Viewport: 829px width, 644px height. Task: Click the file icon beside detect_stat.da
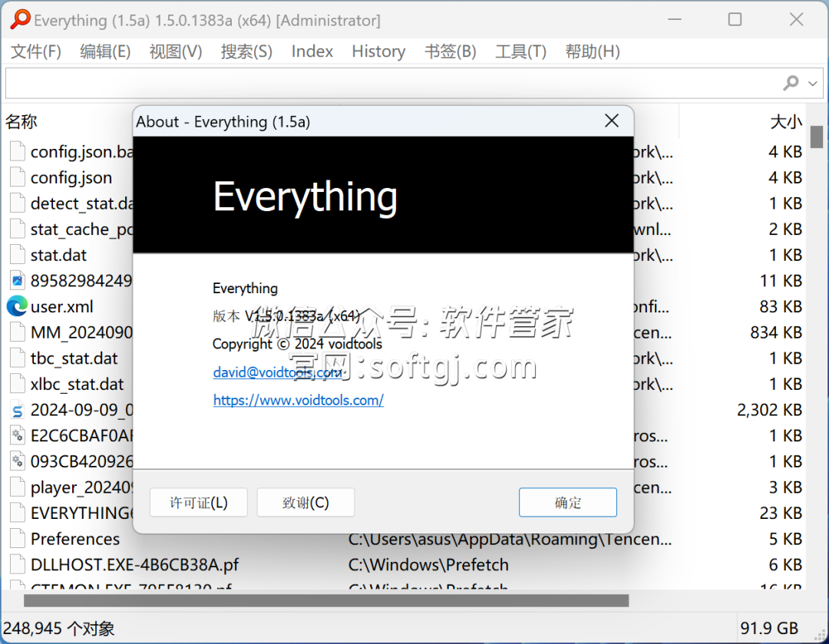coord(18,203)
